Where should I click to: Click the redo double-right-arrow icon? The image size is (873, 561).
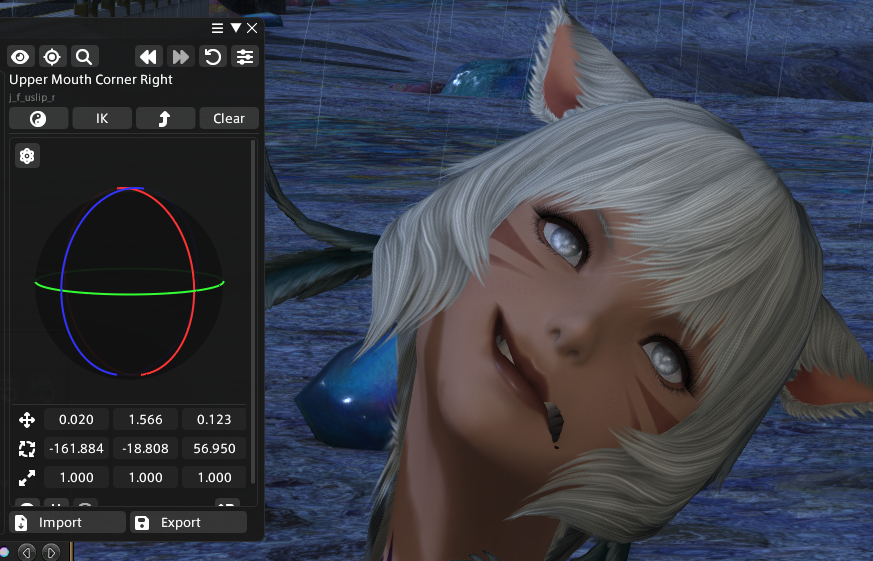pos(180,57)
